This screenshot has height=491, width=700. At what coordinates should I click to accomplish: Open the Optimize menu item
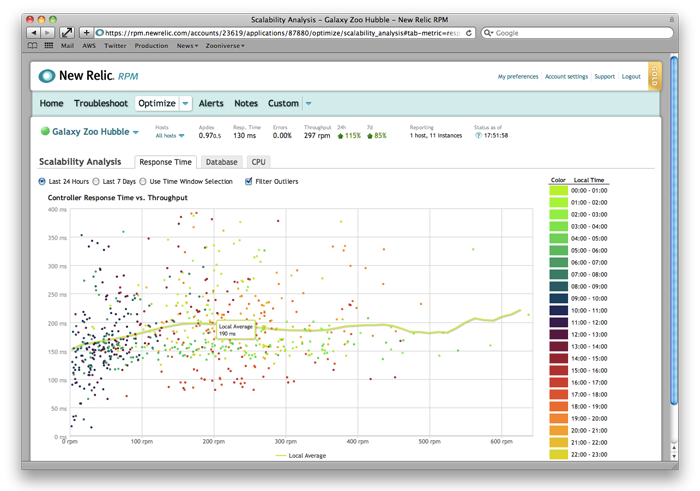pyautogui.click(x=157, y=103)
